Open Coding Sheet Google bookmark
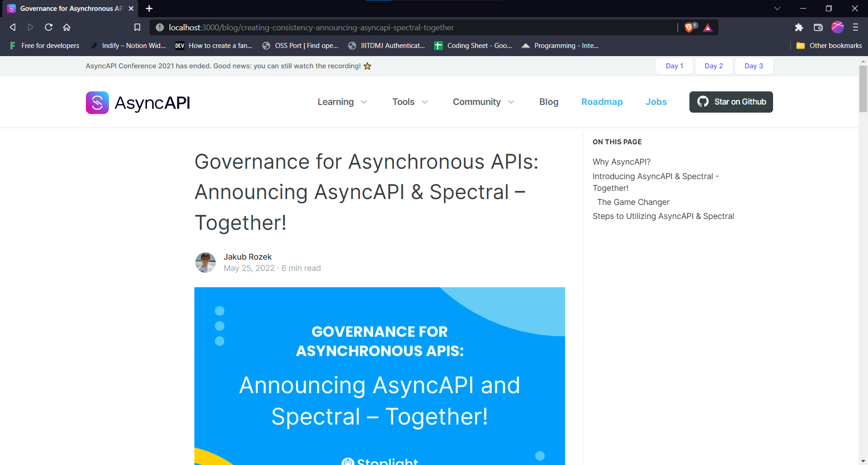Viewport: 868px width, 465px height. [x=473, y=46]
